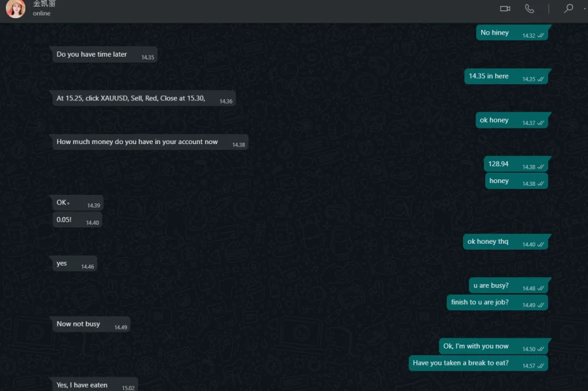Select the 'How much money' message
The image size is (588, 391).
pos(149,142)
